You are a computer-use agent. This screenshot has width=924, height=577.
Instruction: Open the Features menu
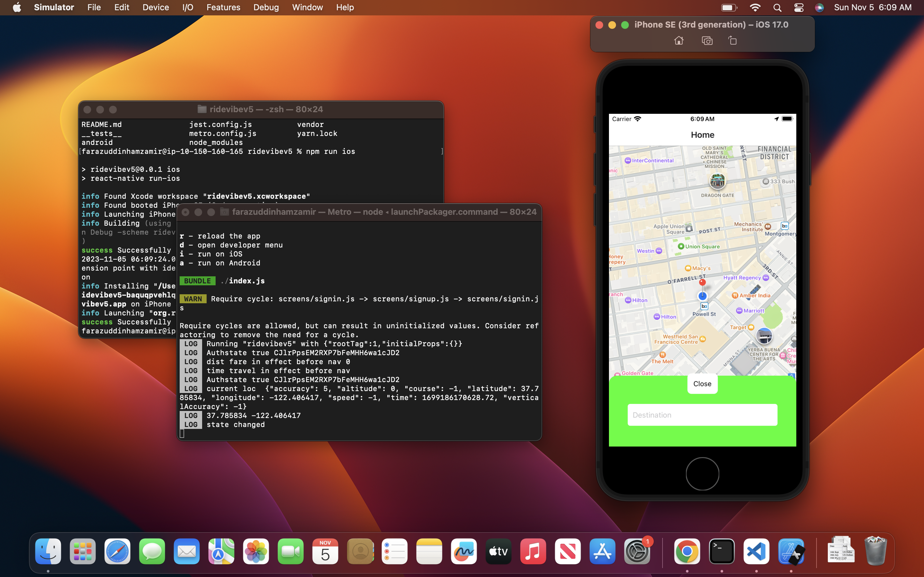(x=223, y=7)
